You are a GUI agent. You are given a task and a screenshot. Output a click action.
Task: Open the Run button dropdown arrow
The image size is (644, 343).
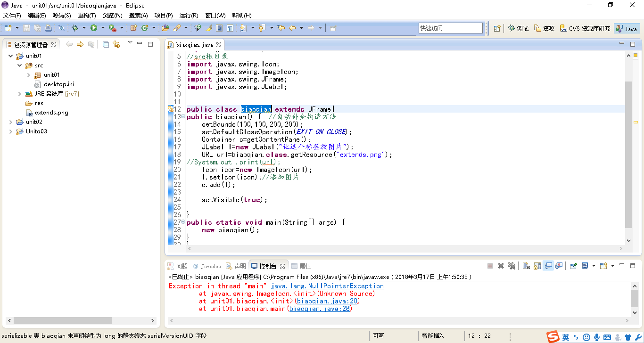click(103, 28)
